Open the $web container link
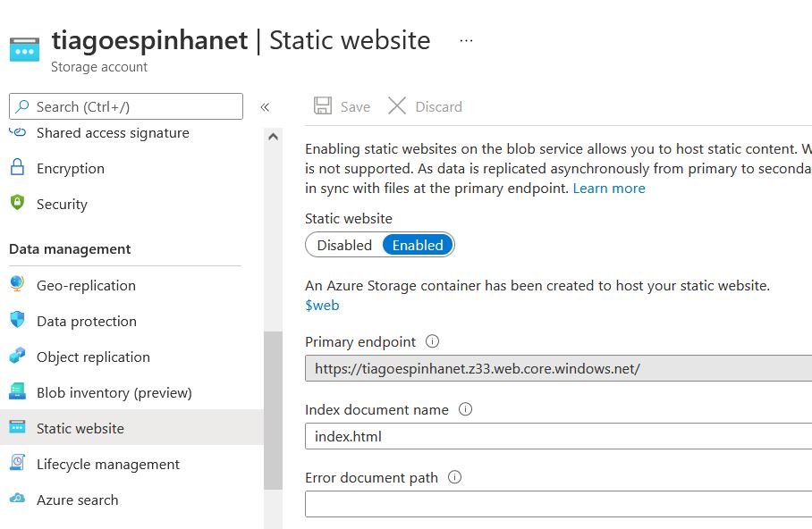 tap(322, 305)
